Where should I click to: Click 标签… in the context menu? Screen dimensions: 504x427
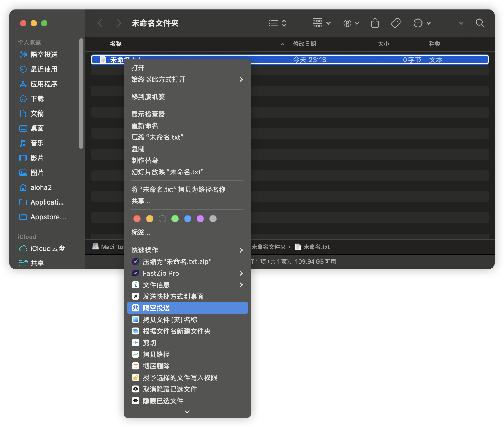click(141, 232)
